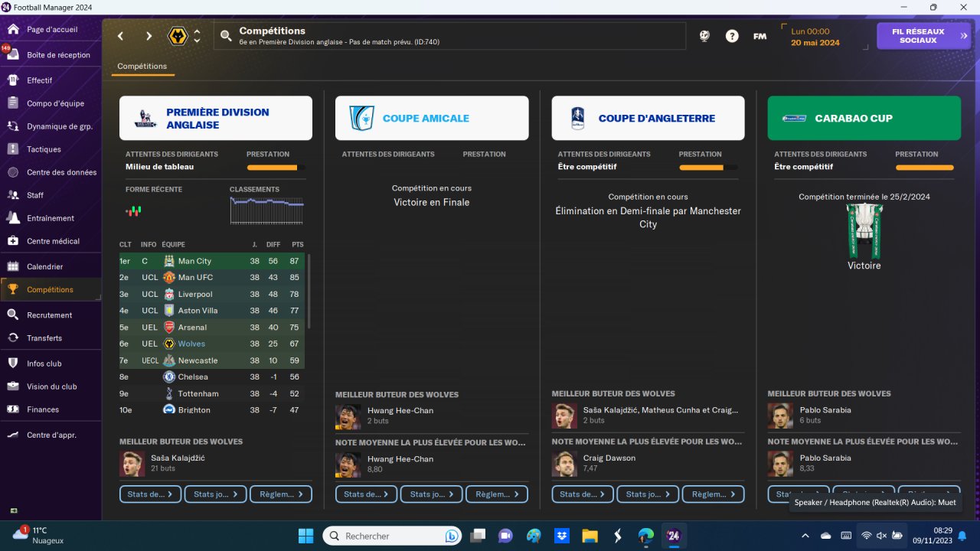
Task: Expand Règlem... in Coupe Amicale card
Action: 497,494
